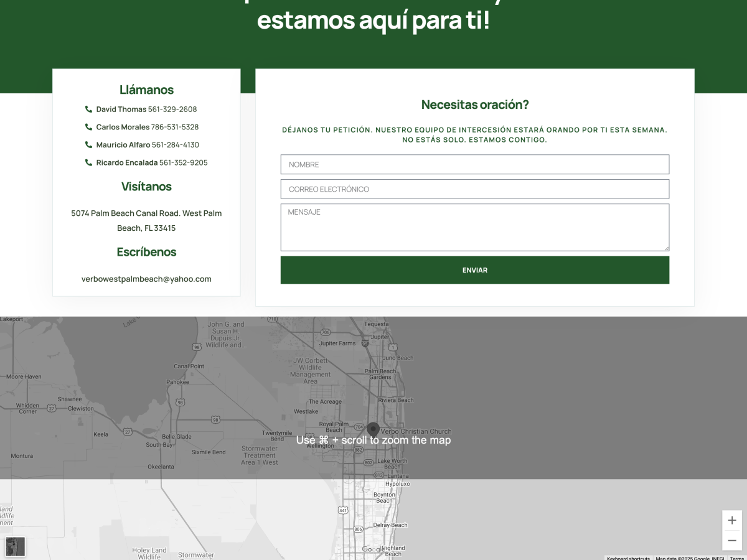
Task: Click into the CORREO ELECTRÓNICO field
Action: click(474, 189)
